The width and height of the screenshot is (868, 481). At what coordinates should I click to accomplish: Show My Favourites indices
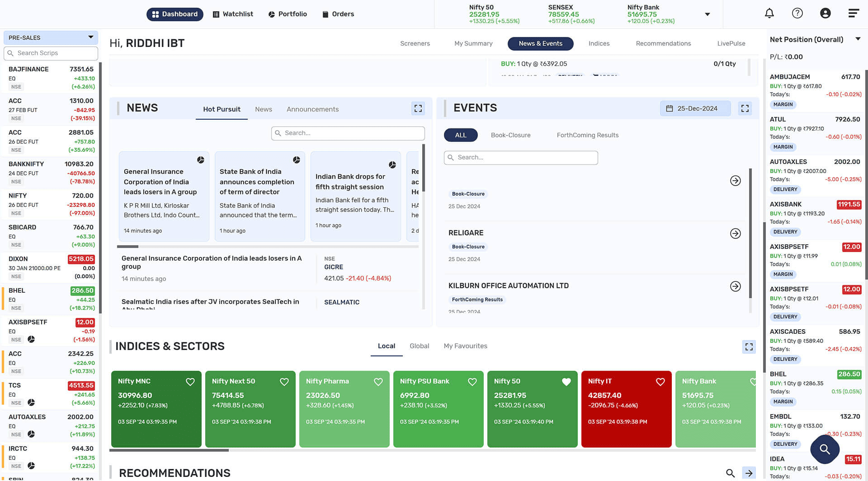click(465, 346)
